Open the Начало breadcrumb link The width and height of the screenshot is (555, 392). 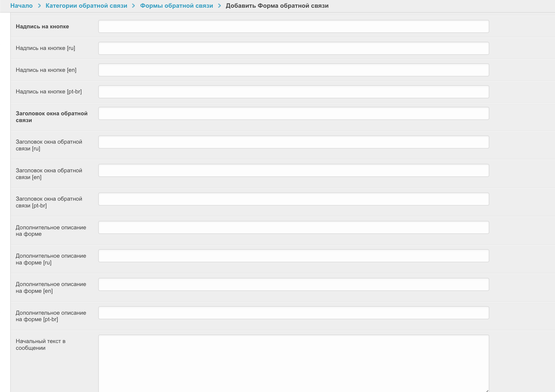(x=21, y=6)
